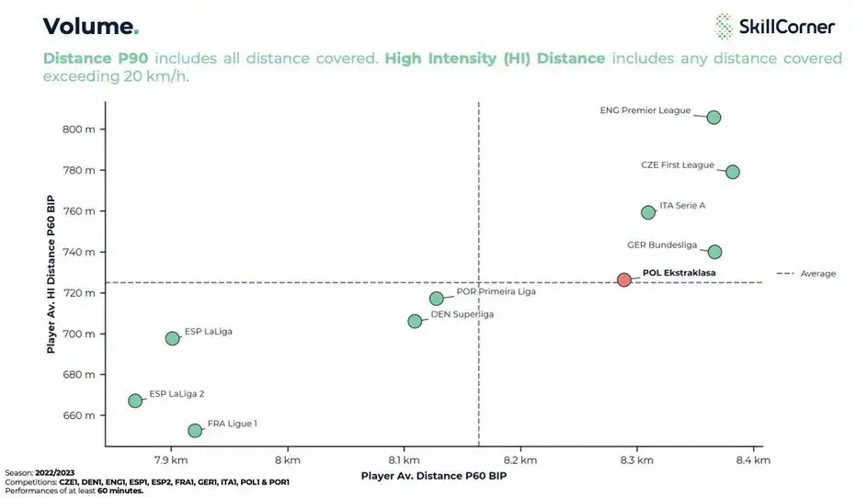Click the Volume heading
Screen dimensions: 868x498
[91, 26]
